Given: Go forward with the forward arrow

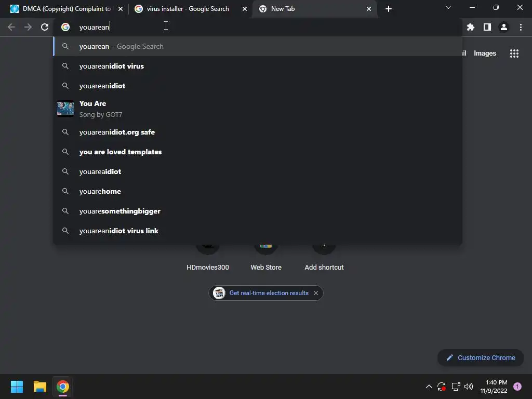Looking at the screenshot, I should tap(28, 27).
